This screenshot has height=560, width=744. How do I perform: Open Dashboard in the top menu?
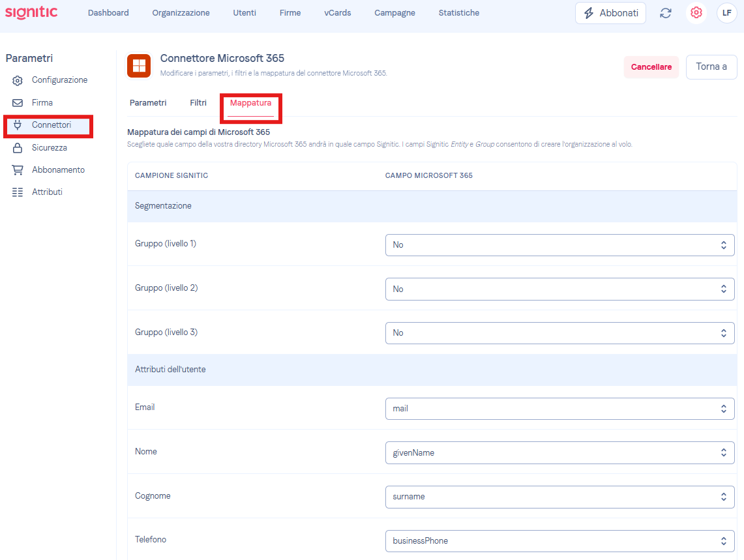click(108, 13)
